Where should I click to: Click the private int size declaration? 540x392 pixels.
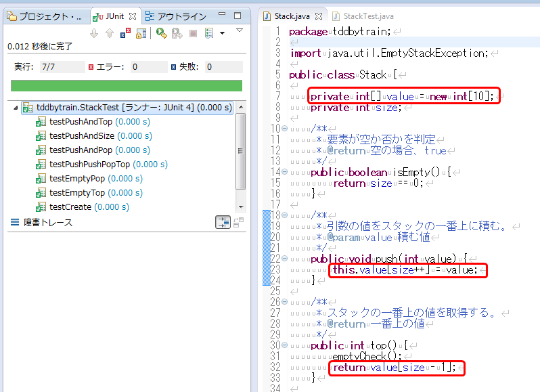tap(356, 108)
